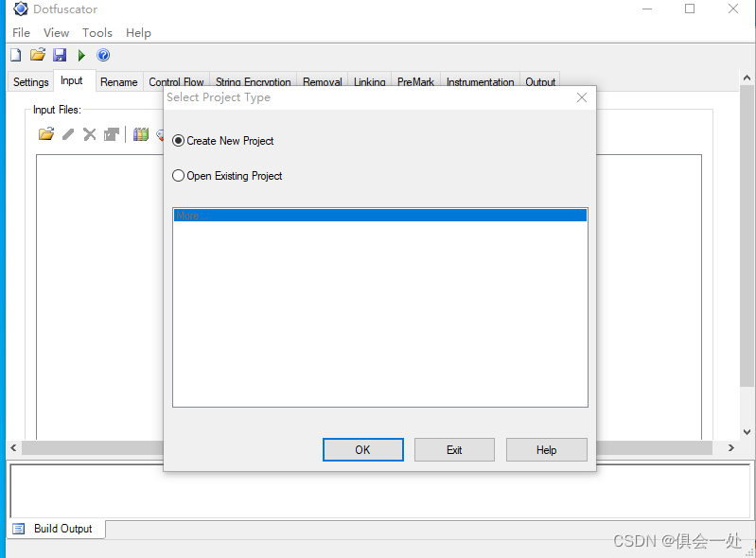
Task: Click the horizontal scrollbar right arrow
Action: click(x=731, y=447)
